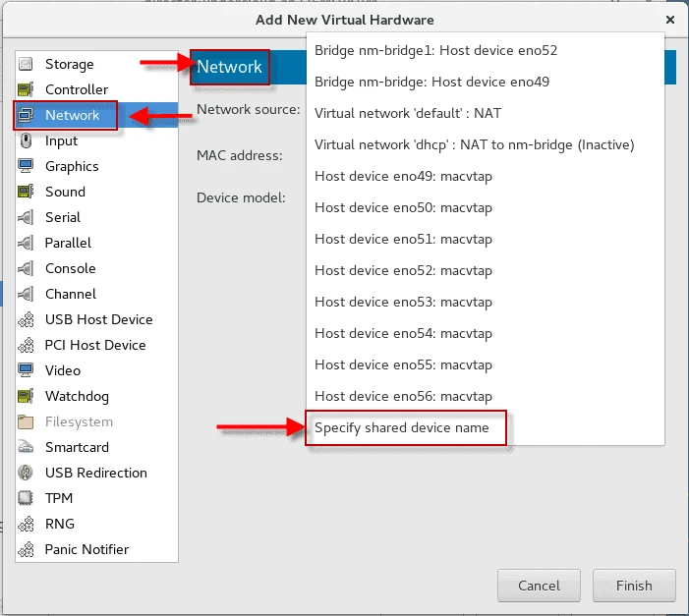Image resolution: width=689 pixels, height=616 pixels.
Task: Select Virtual network 'default' NAT
Action: (x=486, y=113)
